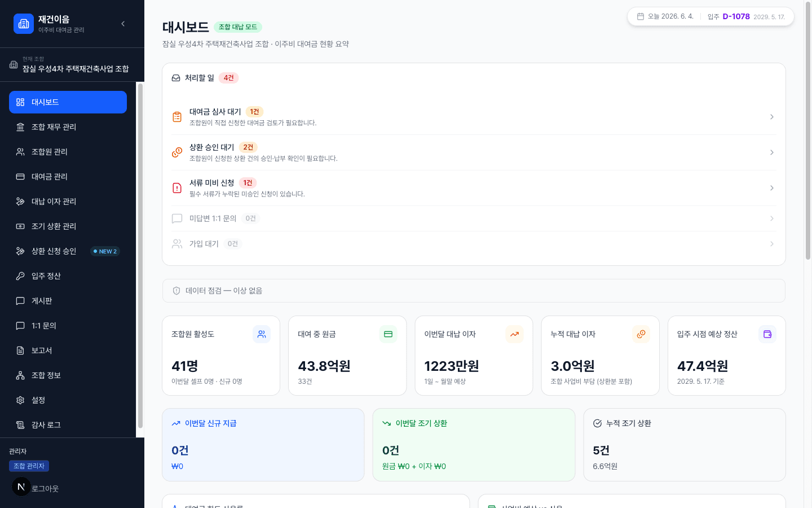Click the org-chart icon beside 조합 정보
Viewport: 812px width, 508px height.
point(20,375)
